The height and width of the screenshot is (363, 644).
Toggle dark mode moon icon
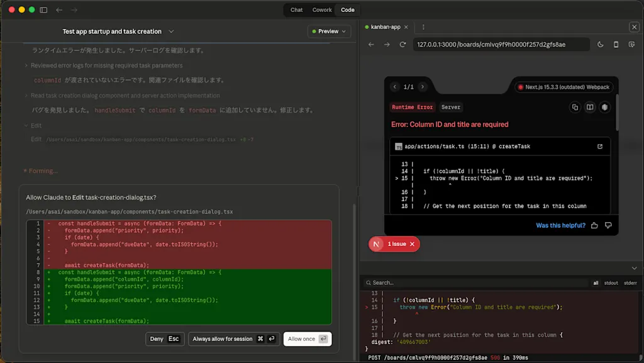[x=601, y=44]
